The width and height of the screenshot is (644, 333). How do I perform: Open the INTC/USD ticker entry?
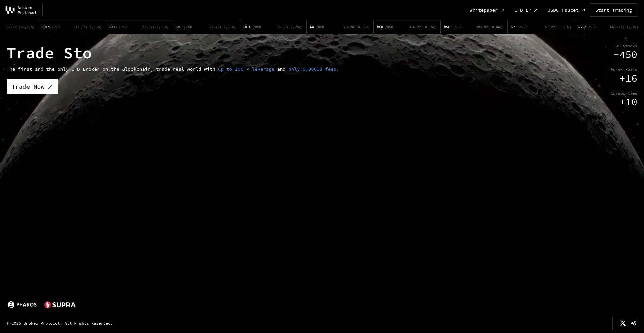pos(273,27)
